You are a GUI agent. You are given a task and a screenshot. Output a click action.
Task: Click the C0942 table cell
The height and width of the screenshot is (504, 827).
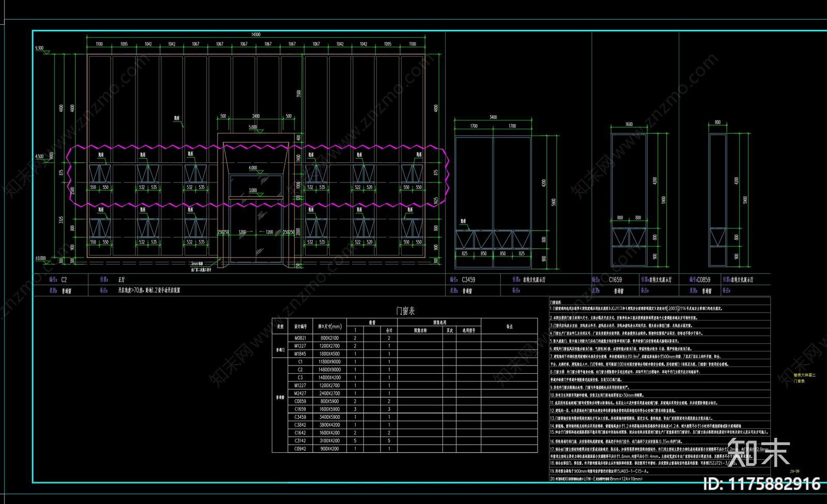coord(300,449)
